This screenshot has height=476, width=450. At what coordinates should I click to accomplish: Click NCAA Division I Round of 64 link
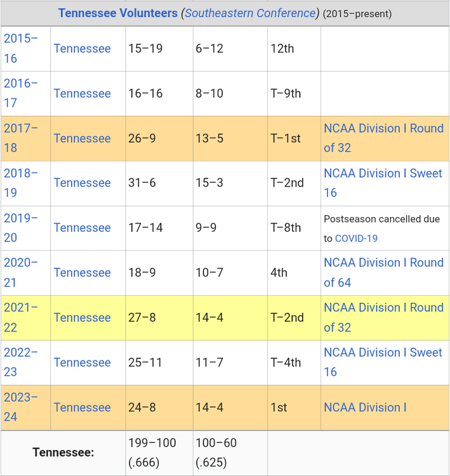click(383, 272)
